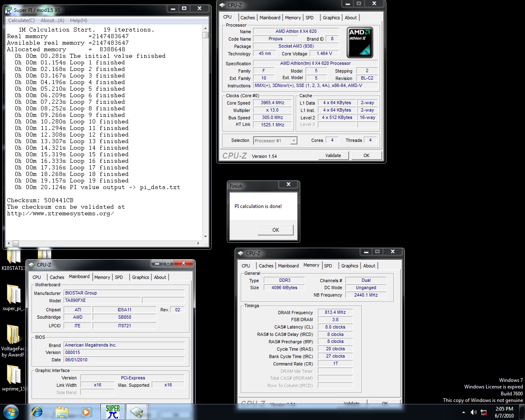This screenshot has height=420, width=525.
Task: Select the Caches tab in the CPU-Z mainboard window
Action: tap(57, 277)
